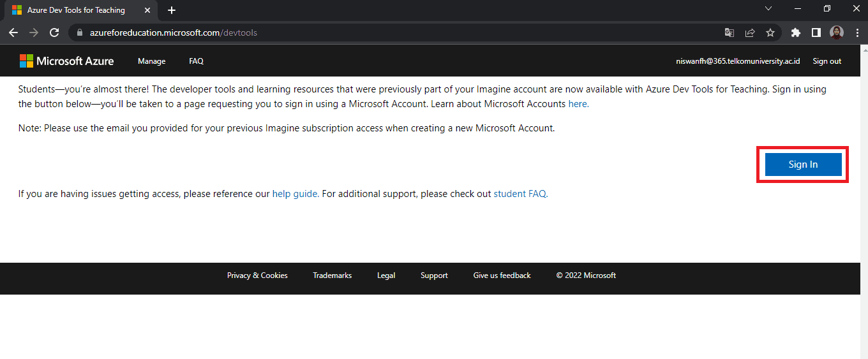This screenshot has width=868, height=359.
Task: Click the browser back arrow
Action: click(13, 33)
